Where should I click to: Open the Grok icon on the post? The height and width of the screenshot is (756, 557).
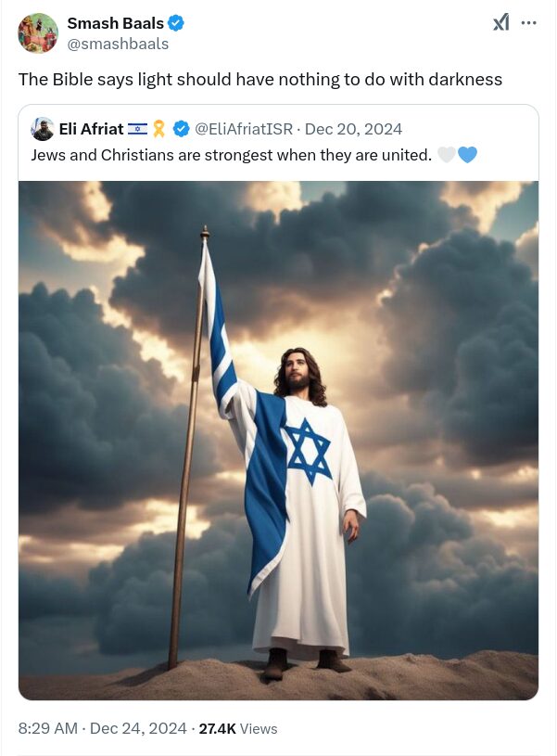pos(500,23)
